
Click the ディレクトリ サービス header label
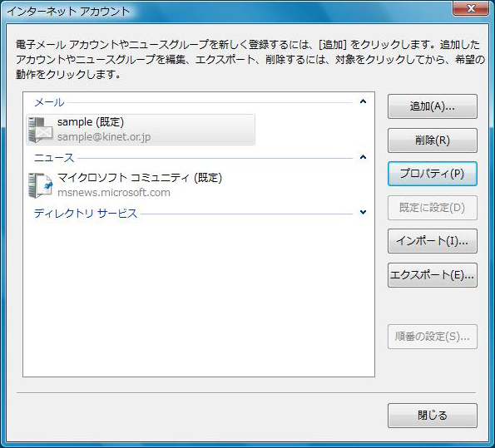pos(86,214)
